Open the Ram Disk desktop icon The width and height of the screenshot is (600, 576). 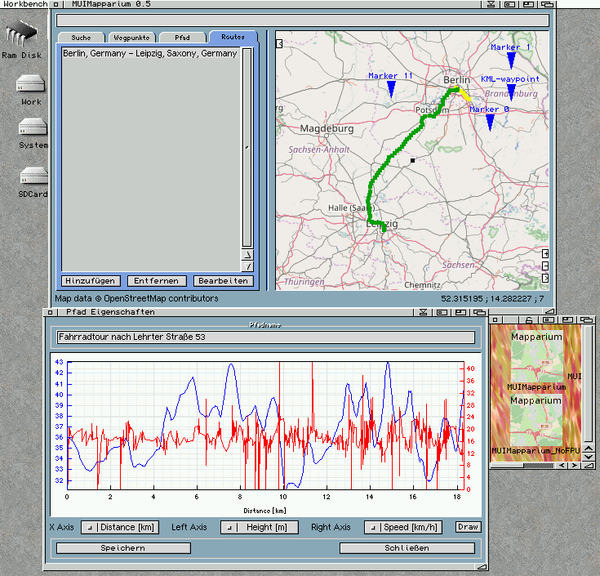point(21,35)
